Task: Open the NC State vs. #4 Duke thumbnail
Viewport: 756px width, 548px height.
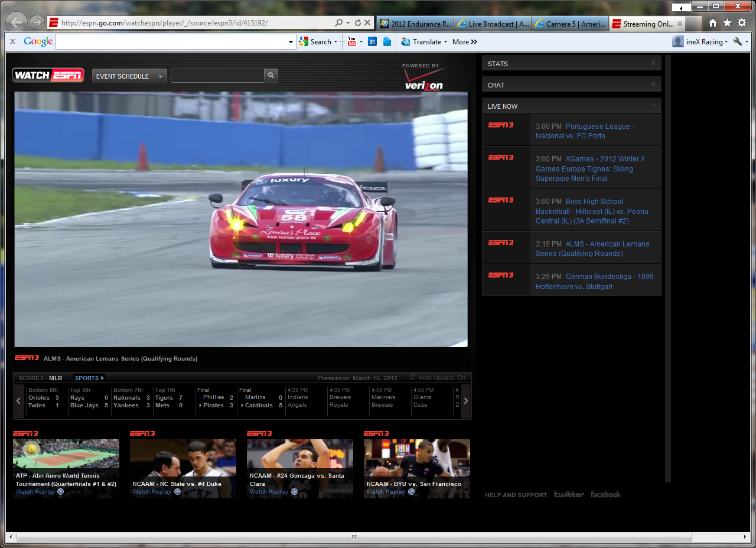Action: point(183,469)
